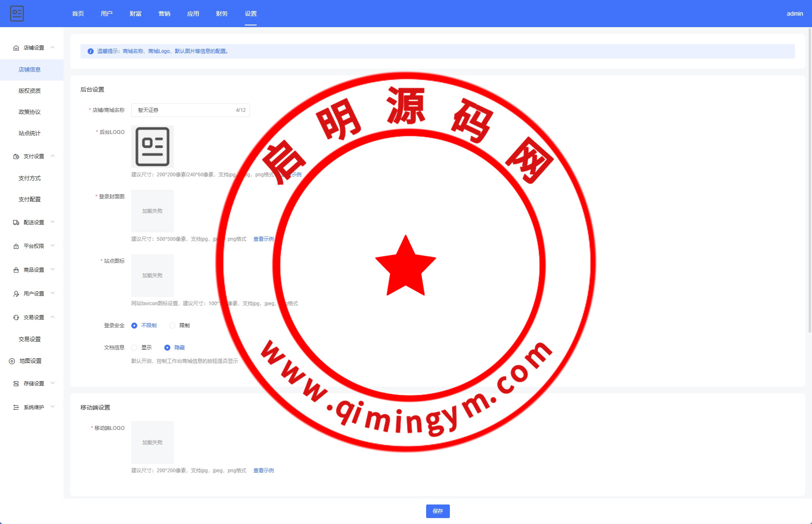Select the 显示 document info radio
The image size is (812, 524).
coord(134,348)
